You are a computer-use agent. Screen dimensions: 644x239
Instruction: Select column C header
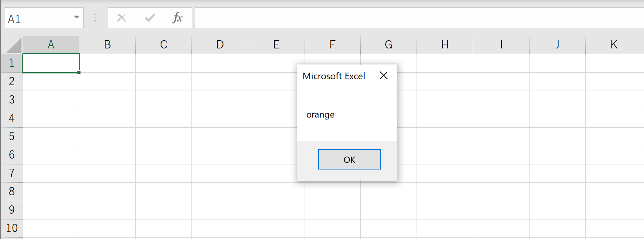164,45
